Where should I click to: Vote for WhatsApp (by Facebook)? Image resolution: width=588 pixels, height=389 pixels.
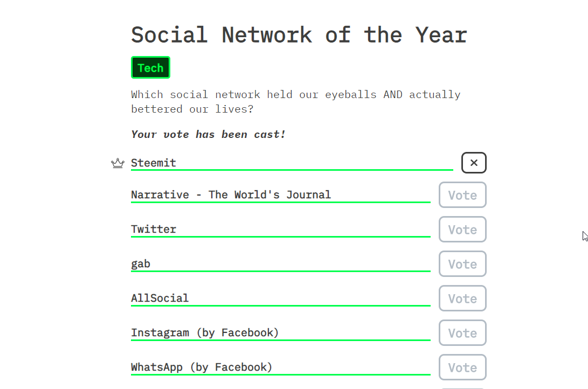pyautogui.click(x=462, y=367)
